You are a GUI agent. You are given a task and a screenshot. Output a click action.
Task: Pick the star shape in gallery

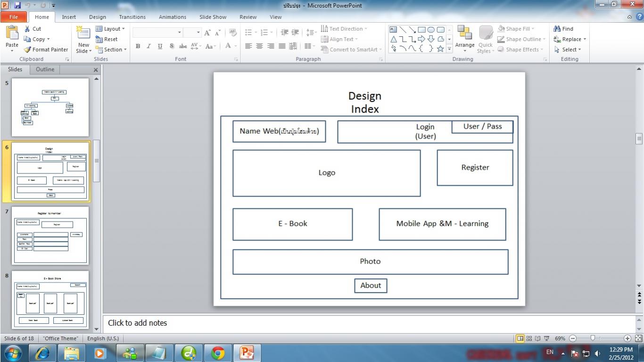click(440, 49)
